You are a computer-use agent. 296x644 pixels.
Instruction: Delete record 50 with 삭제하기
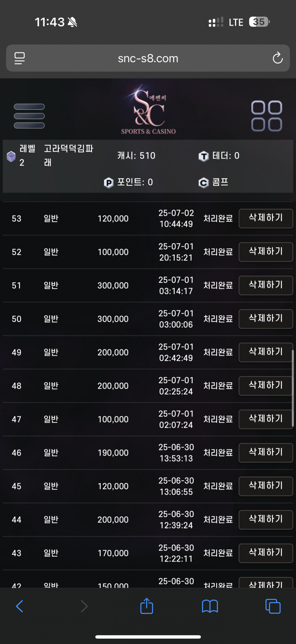pos(266,319)
